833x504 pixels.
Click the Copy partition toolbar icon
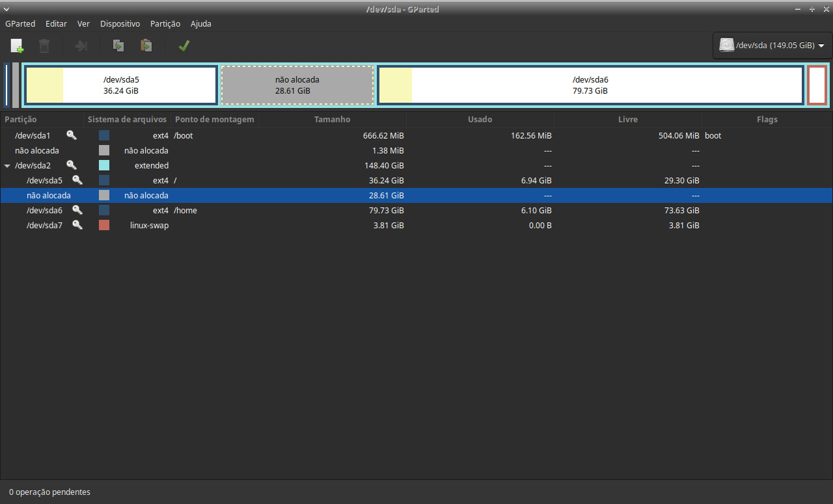(x=118, y=46)
